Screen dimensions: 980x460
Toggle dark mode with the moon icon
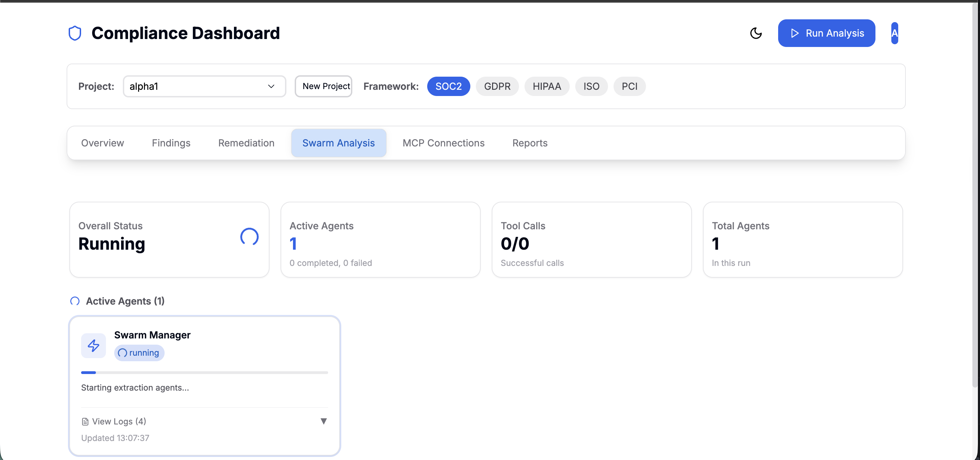coord(756,33)
